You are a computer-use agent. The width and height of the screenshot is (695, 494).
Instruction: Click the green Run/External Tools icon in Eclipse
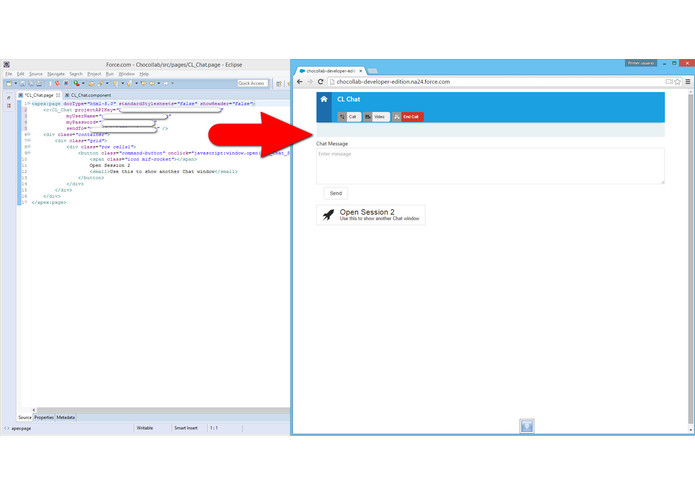(x=77, y=83)
